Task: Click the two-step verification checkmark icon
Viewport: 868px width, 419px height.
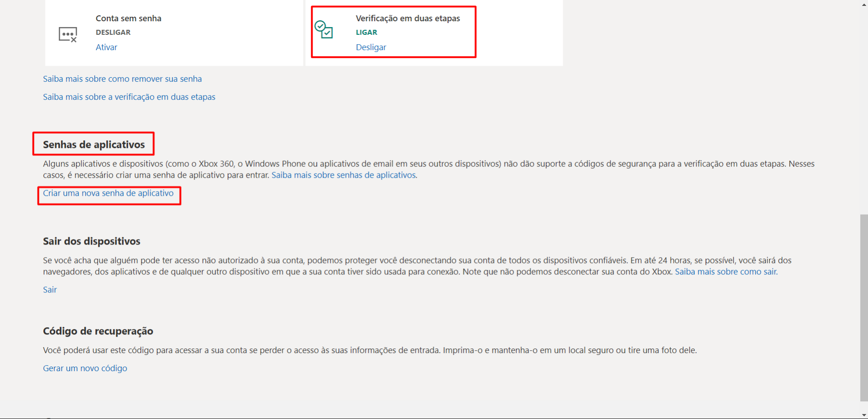Action: [324, 29]
